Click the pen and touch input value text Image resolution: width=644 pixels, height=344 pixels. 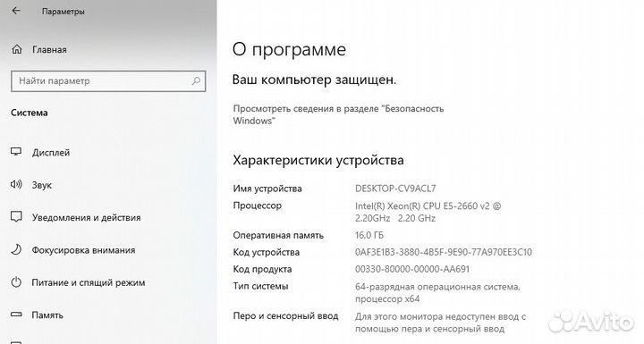point(440,323)
